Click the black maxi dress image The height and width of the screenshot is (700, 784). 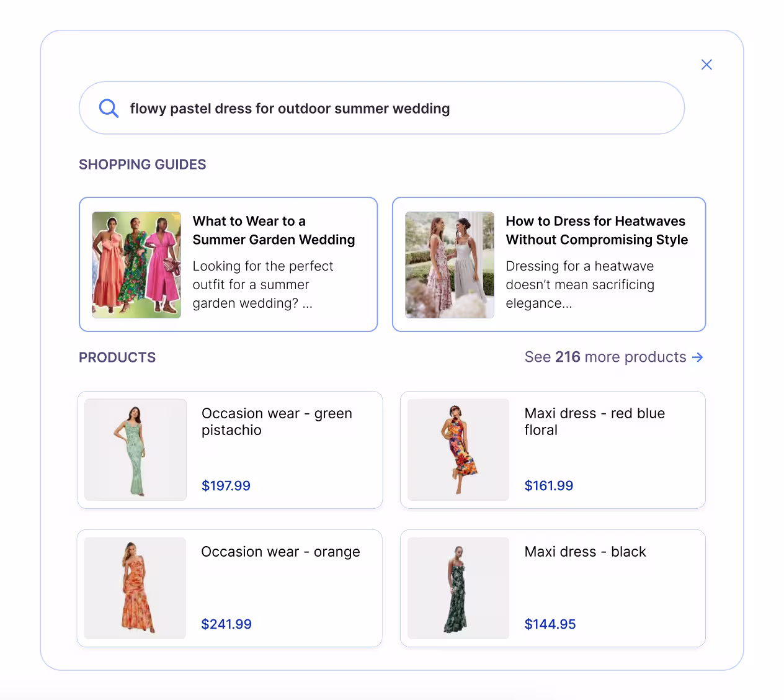coord(458,588)
